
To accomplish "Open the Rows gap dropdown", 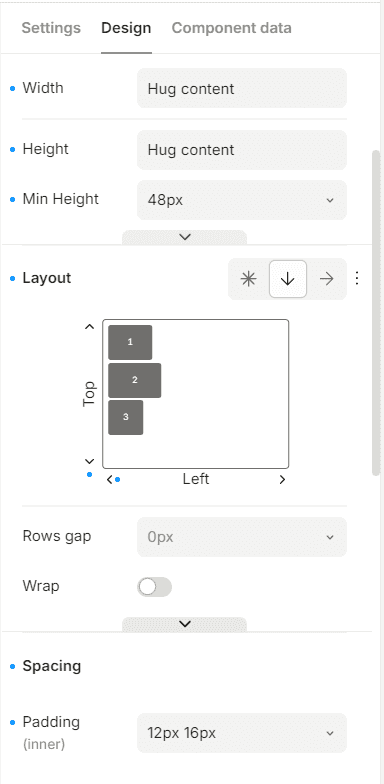I will tap(242, 537).
